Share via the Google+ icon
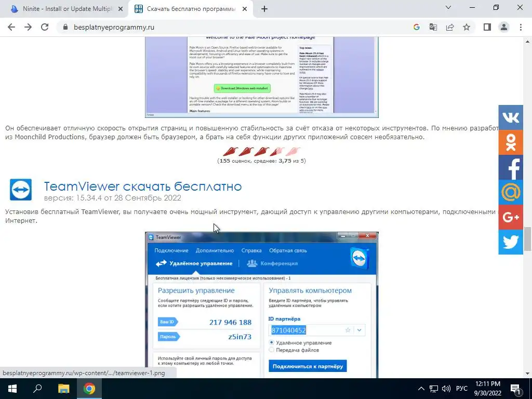Viewport: 532px width, 399px height. [x=511, y=217]
